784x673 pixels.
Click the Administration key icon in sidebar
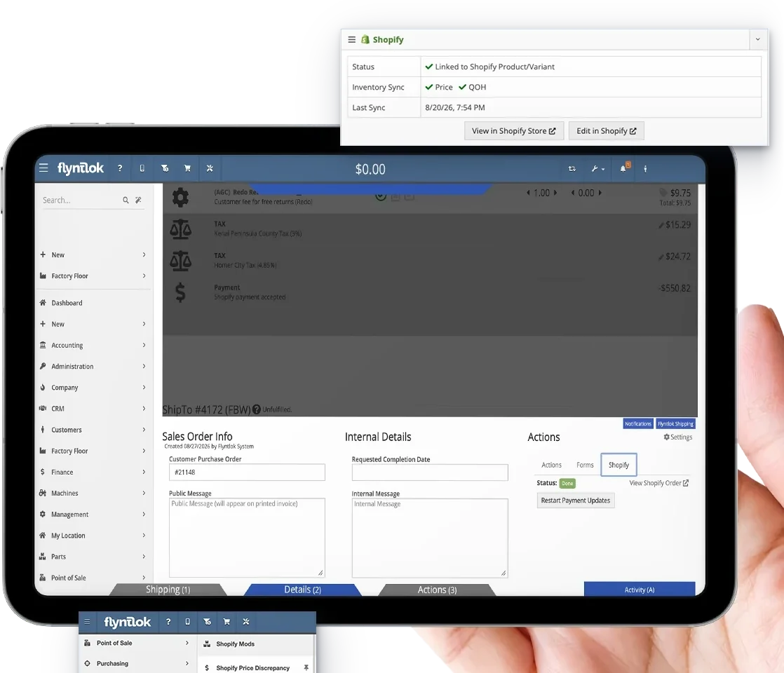click(x=43, y=366)
